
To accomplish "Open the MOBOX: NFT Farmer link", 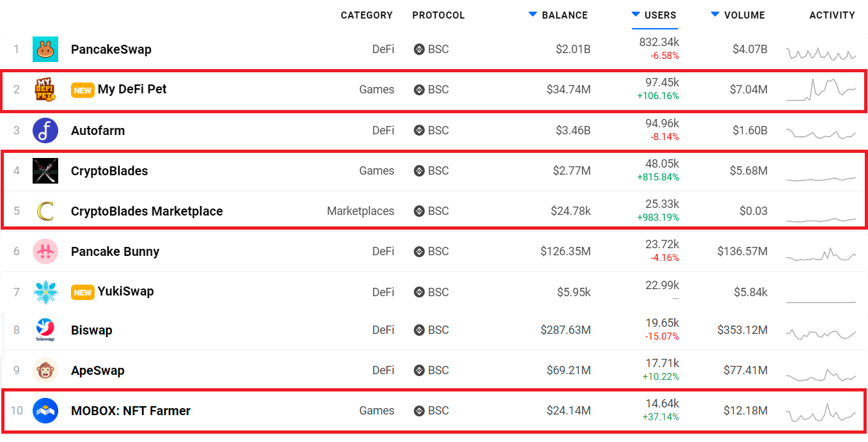I will [x=130, y=411].
